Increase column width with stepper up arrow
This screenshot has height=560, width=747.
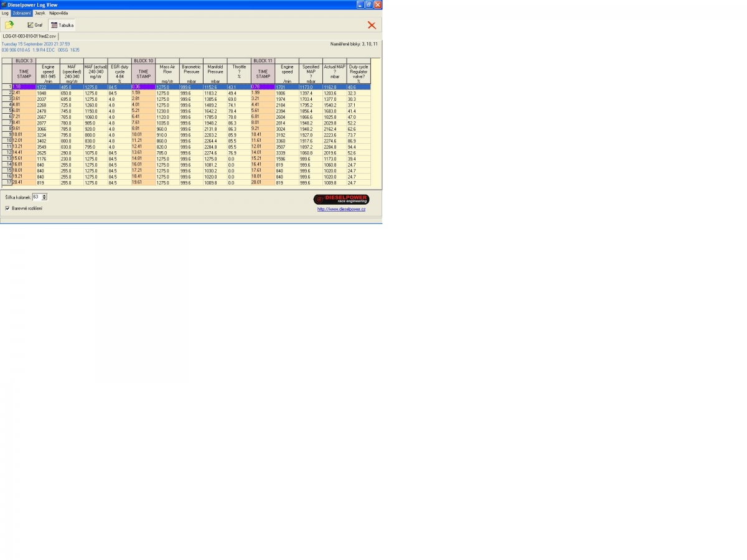coord(44,195)
